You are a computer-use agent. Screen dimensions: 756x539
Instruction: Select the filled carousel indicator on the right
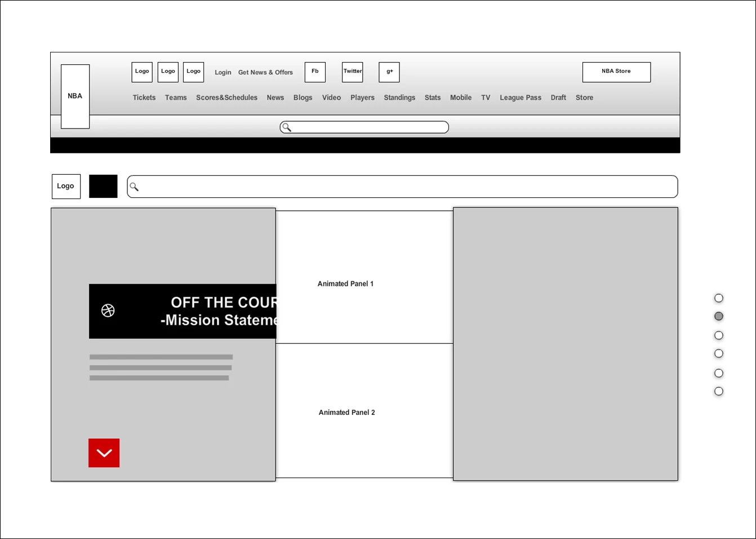point(719,316)
